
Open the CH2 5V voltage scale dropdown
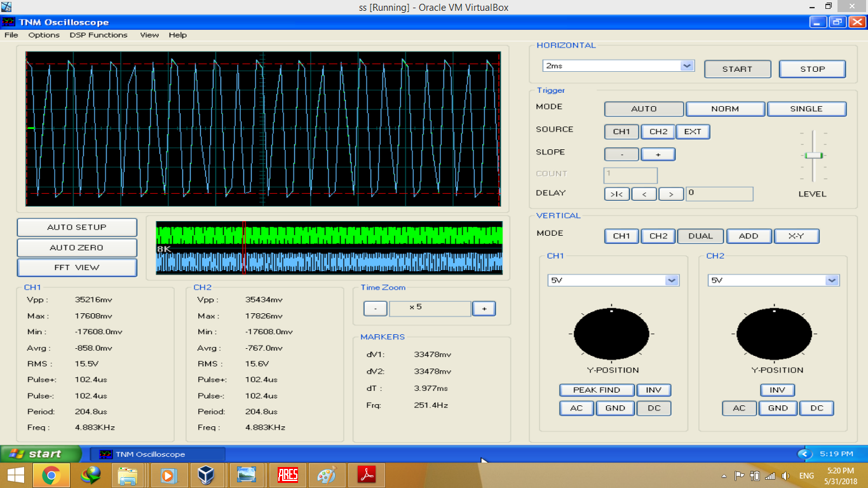pyautogui.click(x=831, y=280)
